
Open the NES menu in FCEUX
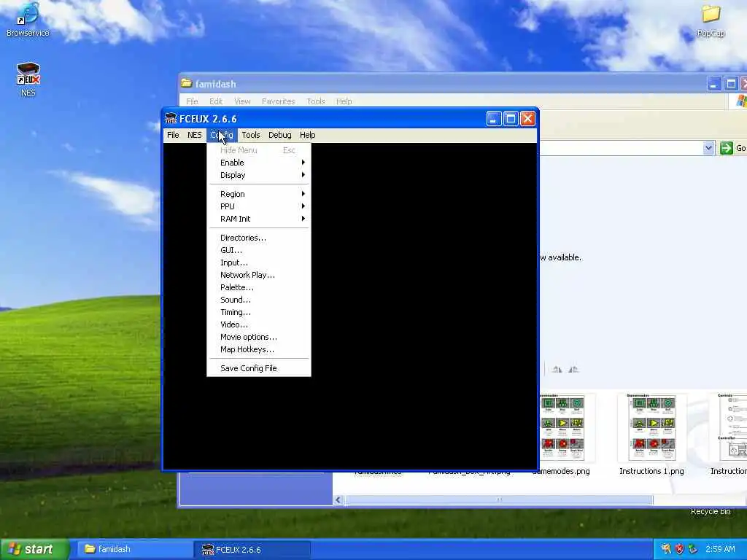pyautogui.click(x=194, y=135)
